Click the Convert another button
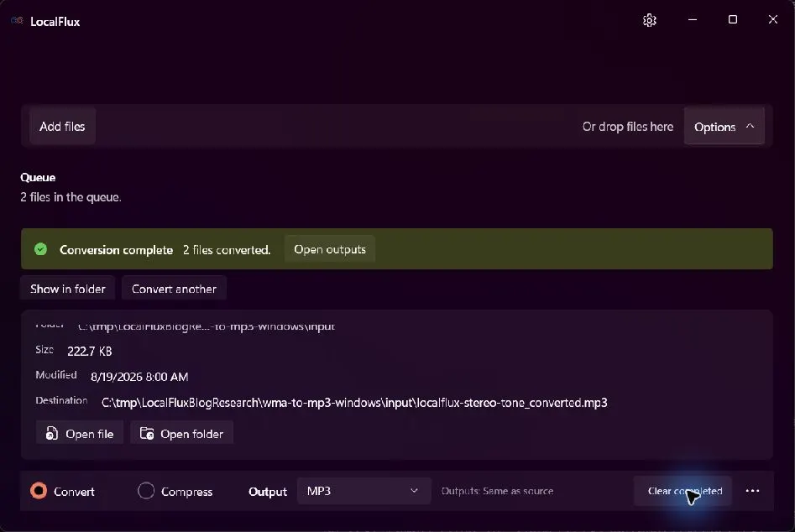The height and width of the screenshot is (532, 795). [174, 289]
